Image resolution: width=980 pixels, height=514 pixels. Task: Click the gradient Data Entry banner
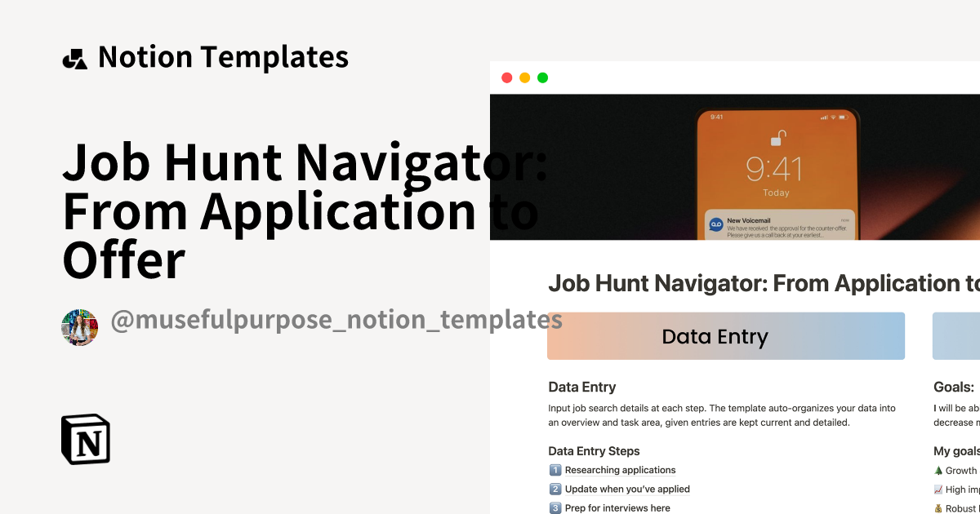725,335
